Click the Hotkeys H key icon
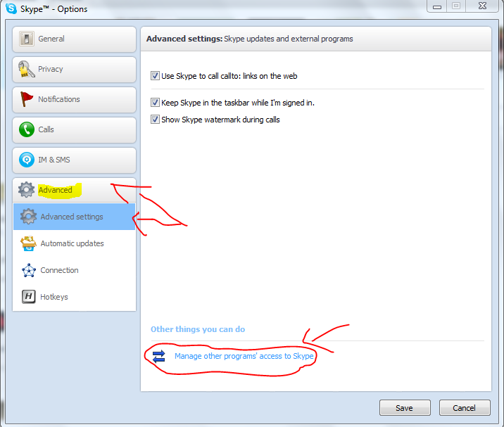504x427 pixels. 29,297
